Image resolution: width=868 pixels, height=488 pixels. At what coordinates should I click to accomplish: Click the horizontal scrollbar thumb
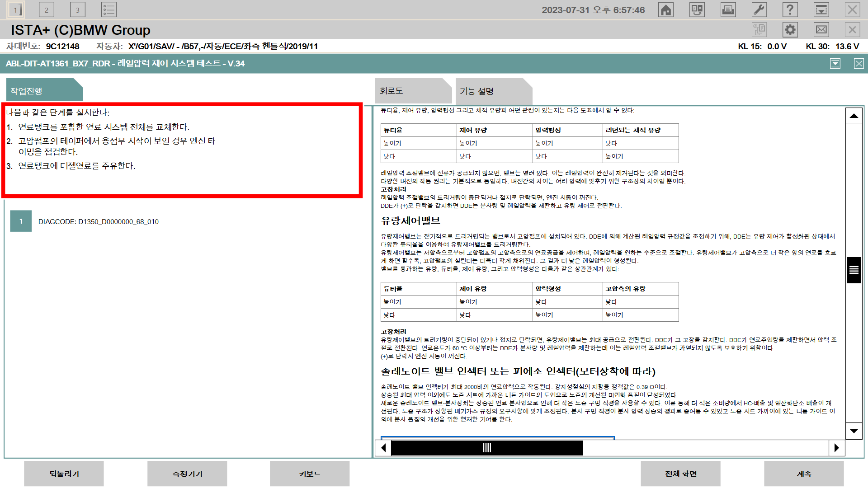point(487,448)
